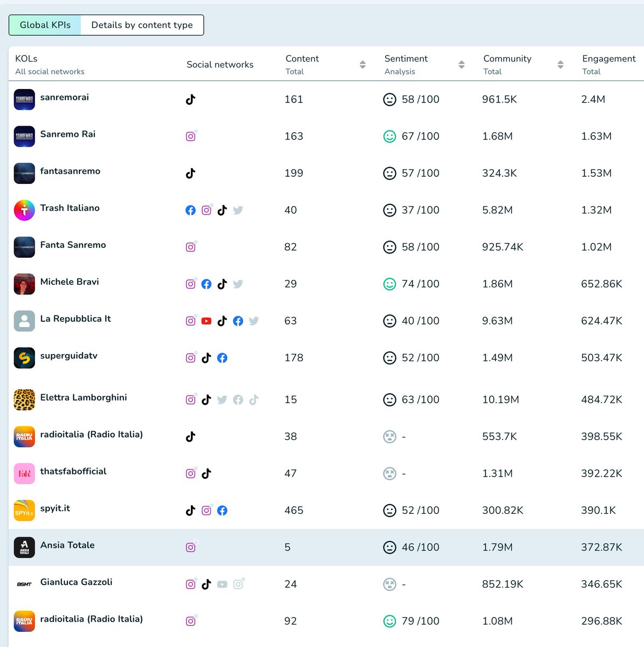Open the Sanremo Rai KOL name

click(68, 134)
